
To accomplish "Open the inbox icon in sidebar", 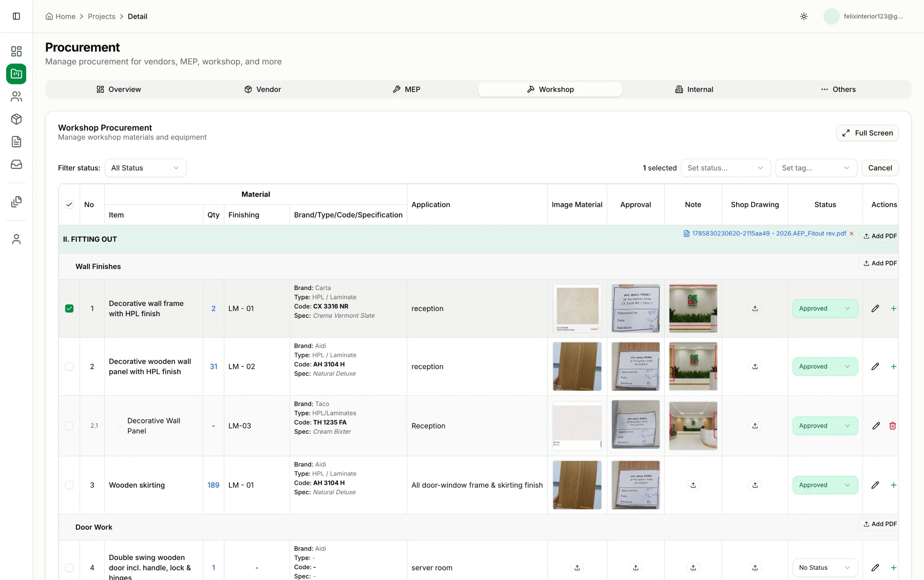I will pyautogui.click(x=16, y=164).
